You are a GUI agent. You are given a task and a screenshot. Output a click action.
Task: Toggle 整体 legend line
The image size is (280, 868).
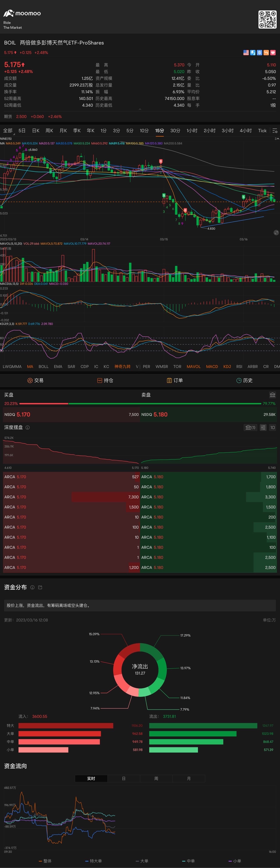click(45, 861)
